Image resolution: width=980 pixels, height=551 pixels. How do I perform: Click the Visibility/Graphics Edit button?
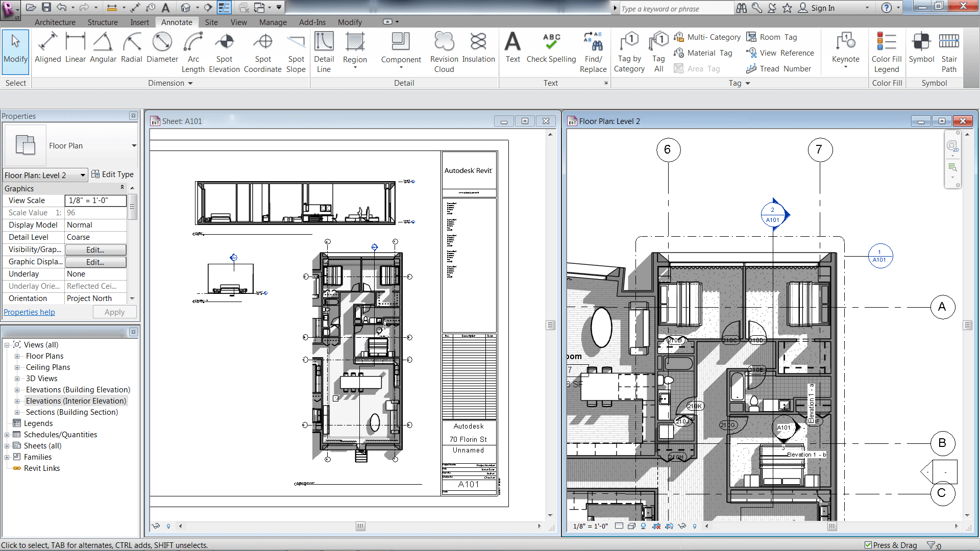coord(93,249)
